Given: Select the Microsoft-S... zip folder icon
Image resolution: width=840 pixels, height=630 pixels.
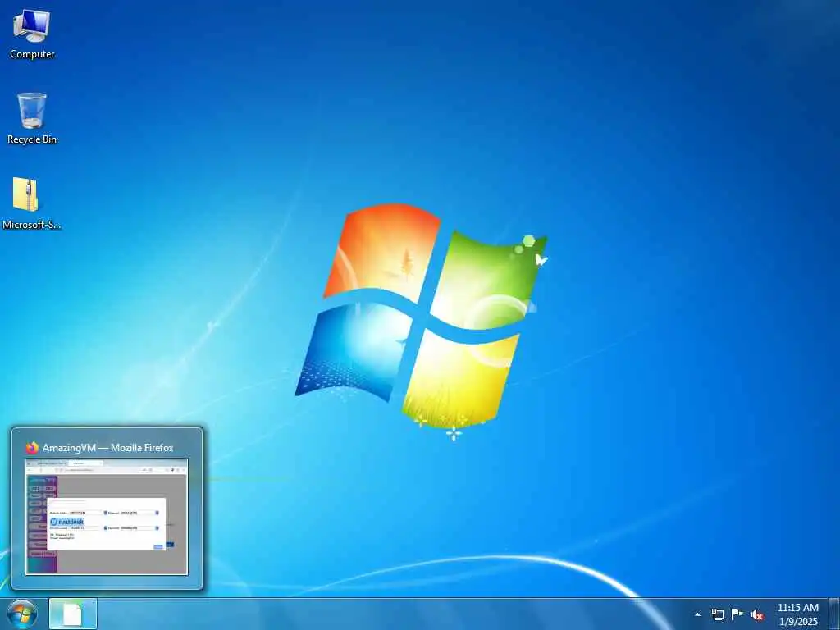Looking at the screenshot, I should (32, 203).
